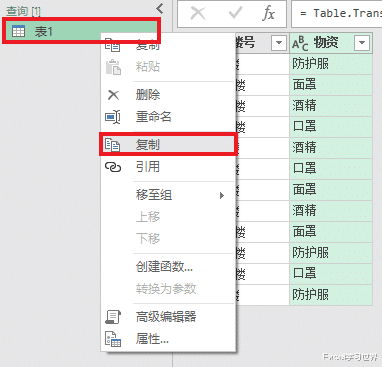Click the 查询 [1] pane heading
The height and width of the screenshot is (367, 382).
tap(23, 11)
